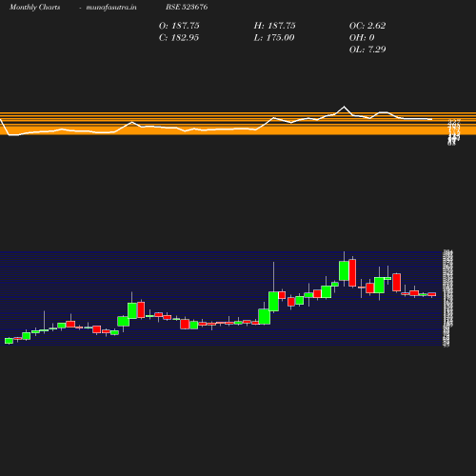The width and height of the screenshot is (476, 476).
Task: Click the 'OC: 2.62' value
Action: (367, 26)
